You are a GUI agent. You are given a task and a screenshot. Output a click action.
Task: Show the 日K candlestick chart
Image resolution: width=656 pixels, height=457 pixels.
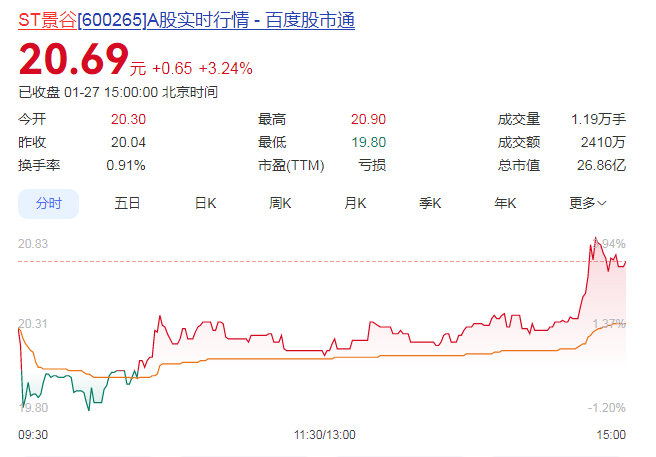coord(205,203)
